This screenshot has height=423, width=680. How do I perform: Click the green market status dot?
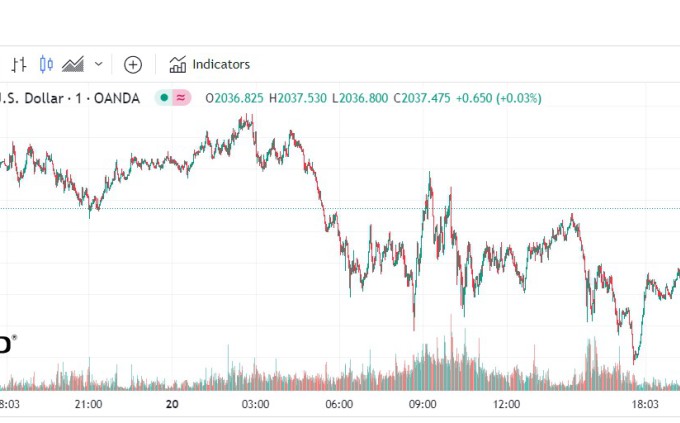[x=164, y=98]
